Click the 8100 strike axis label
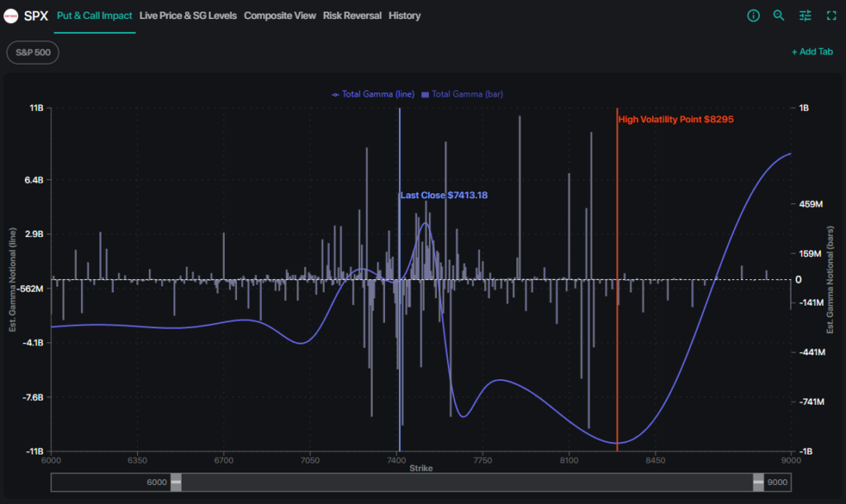Image resolution: width=846 pixels, height=504 pixels. [568, 460]
